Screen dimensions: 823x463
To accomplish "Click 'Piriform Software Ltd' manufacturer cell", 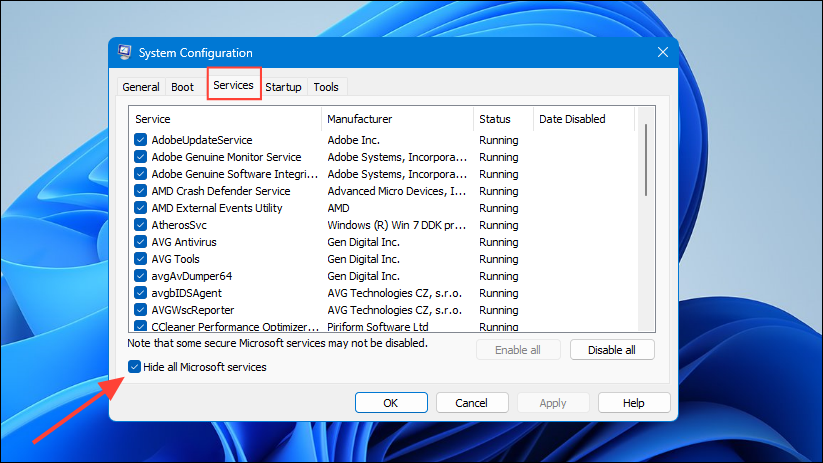I will click(x=377, y=327).
